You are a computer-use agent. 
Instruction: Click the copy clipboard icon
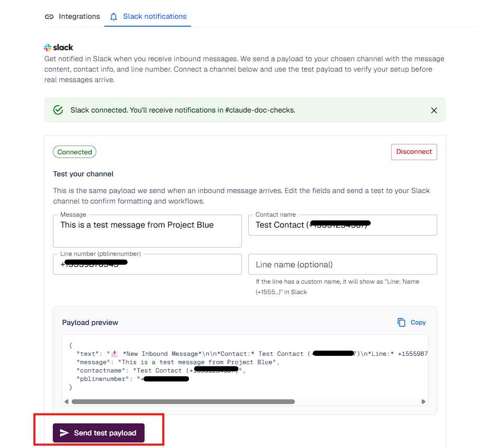(401, 322)
